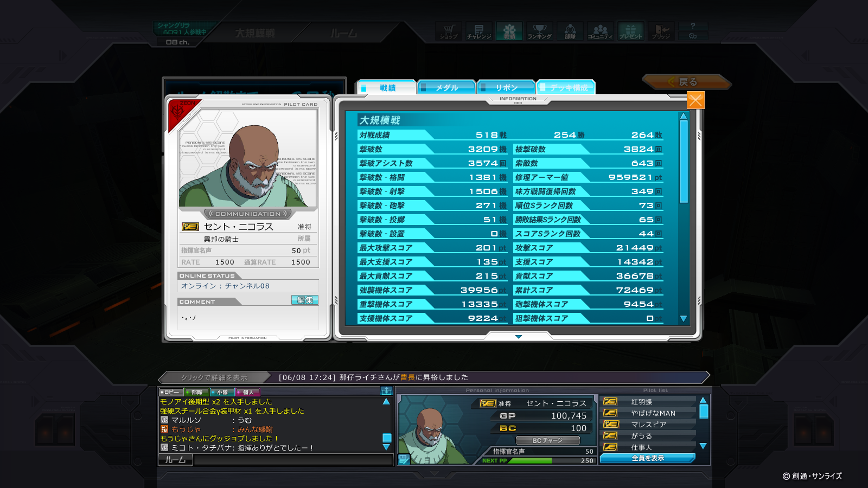868x488 pixels.
Task: Click the 指 icon beside もうじゃ in chat
Action: click(x=164, y=429)
